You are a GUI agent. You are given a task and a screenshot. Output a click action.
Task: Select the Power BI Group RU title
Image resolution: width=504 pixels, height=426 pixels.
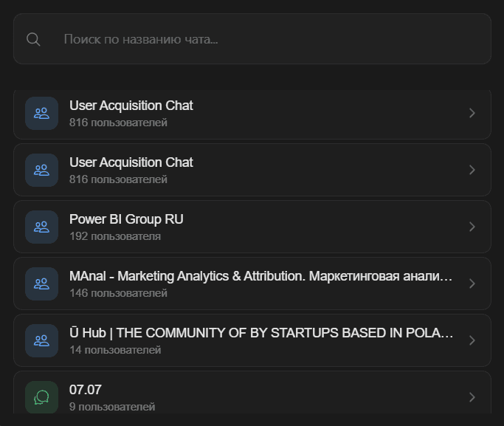pyautogui.click(x=126, y=219)
